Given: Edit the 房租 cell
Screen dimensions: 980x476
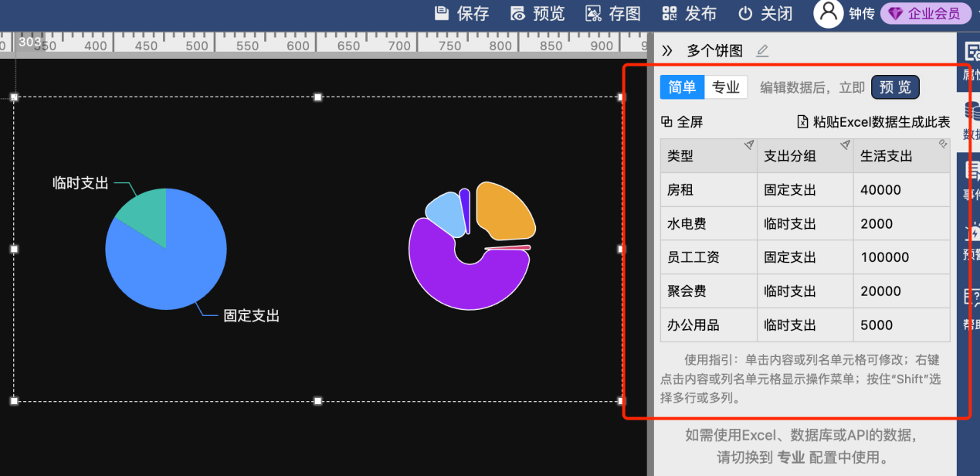Looking at the screenshot, I should pyautogui.click(x=708, y=190).
